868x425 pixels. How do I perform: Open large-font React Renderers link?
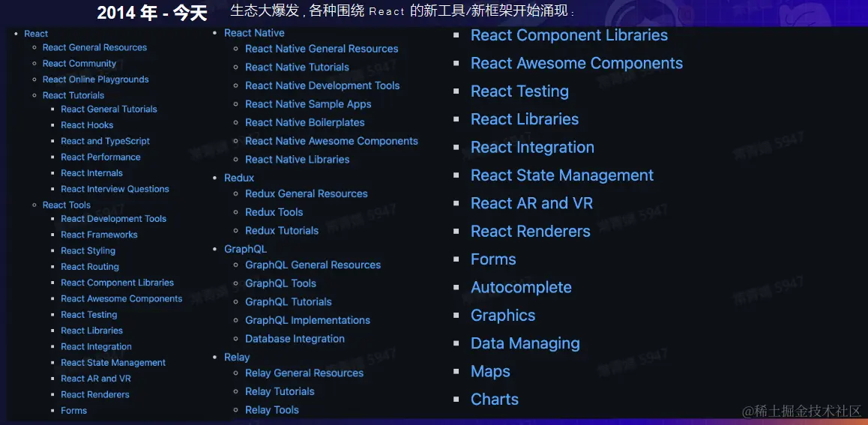click(x=531, y=232)
